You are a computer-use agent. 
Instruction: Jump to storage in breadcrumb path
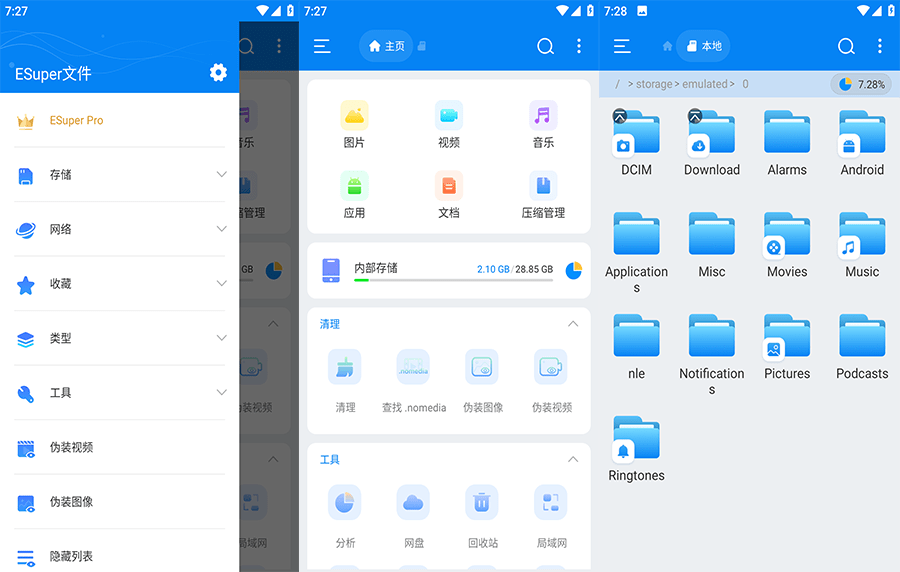[654, 84]
